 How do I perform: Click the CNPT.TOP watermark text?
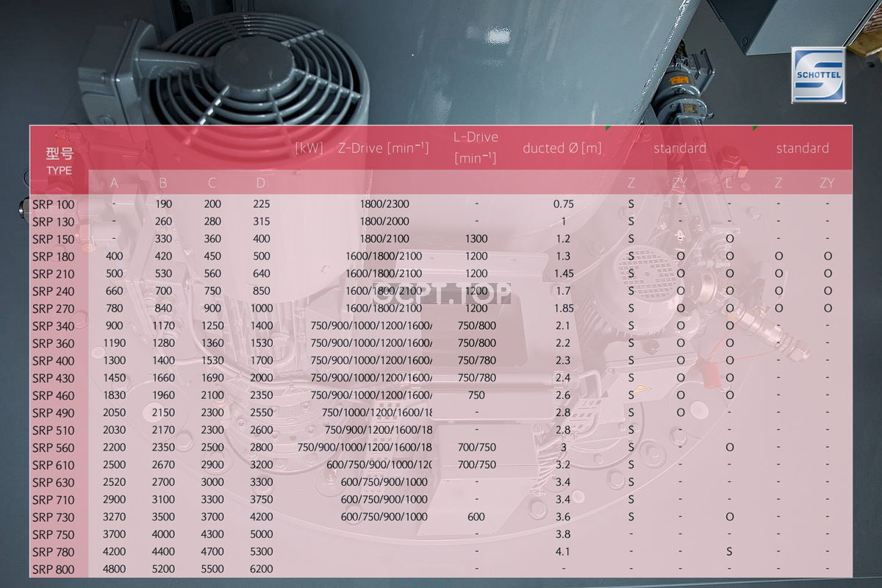tap(442, 293)
